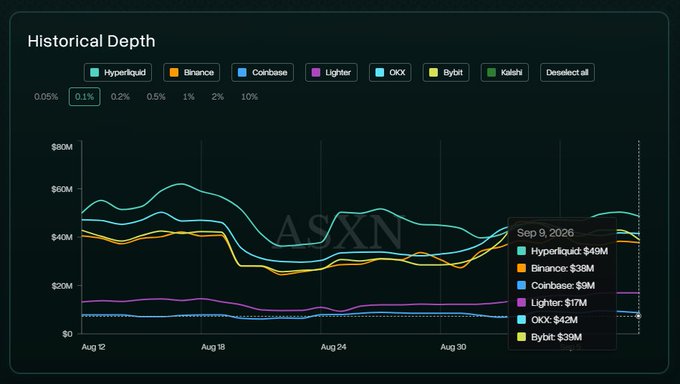Click the yellow Bybit legend swatch
Viewport: 680px width, 384px height.
434,72
